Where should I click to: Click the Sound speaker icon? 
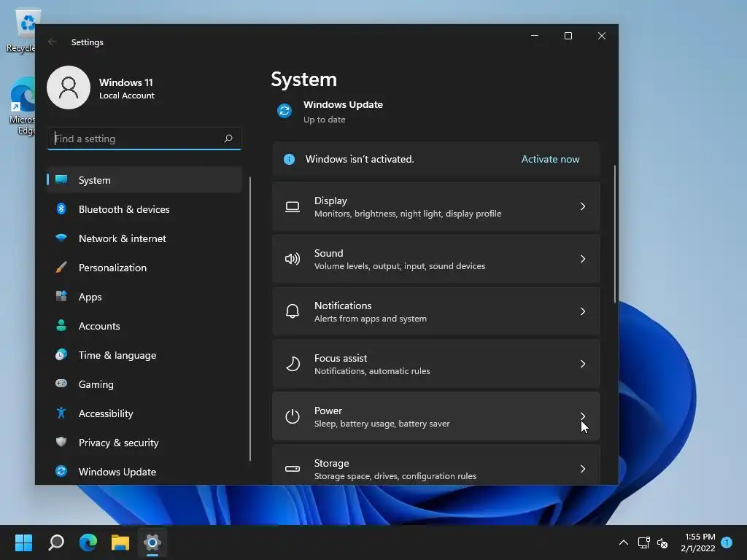(293, 259)
